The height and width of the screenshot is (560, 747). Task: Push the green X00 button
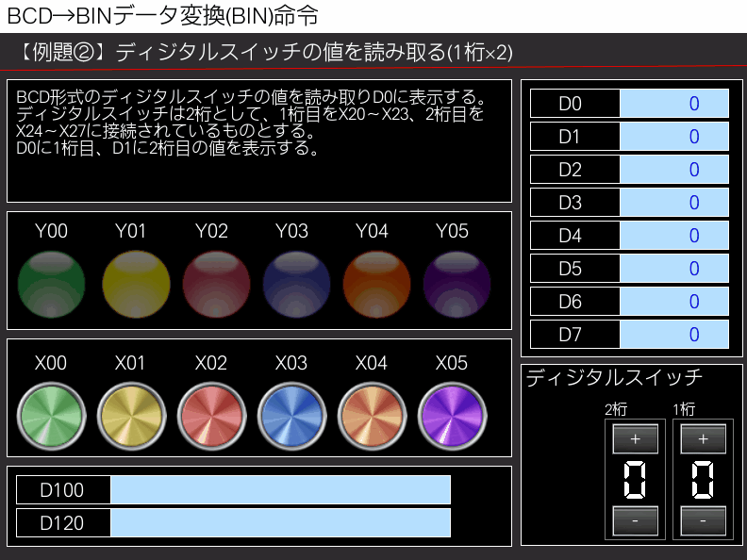[52, 417]
